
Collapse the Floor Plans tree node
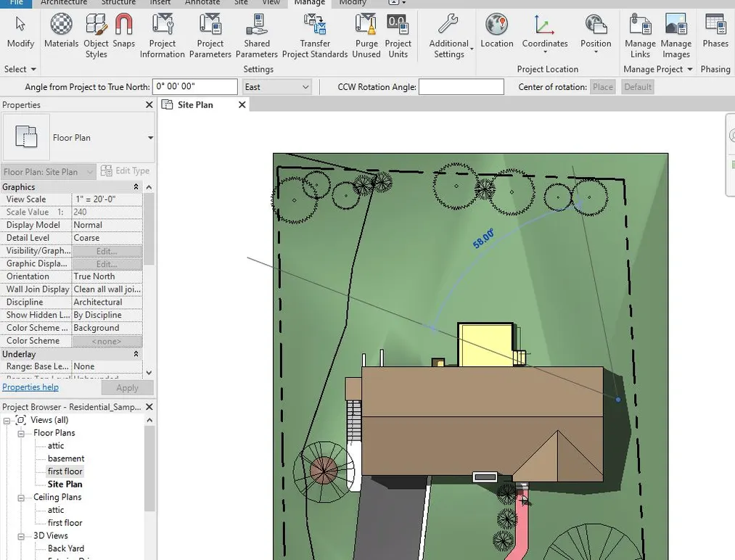[x=22, y=433]
